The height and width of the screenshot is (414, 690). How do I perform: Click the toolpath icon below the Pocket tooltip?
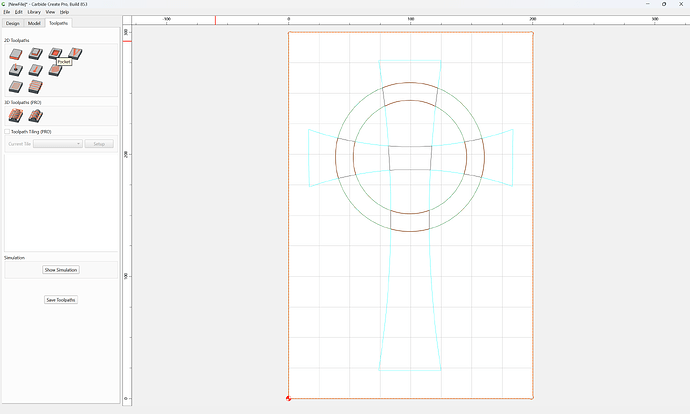click(x=55, y=70)
